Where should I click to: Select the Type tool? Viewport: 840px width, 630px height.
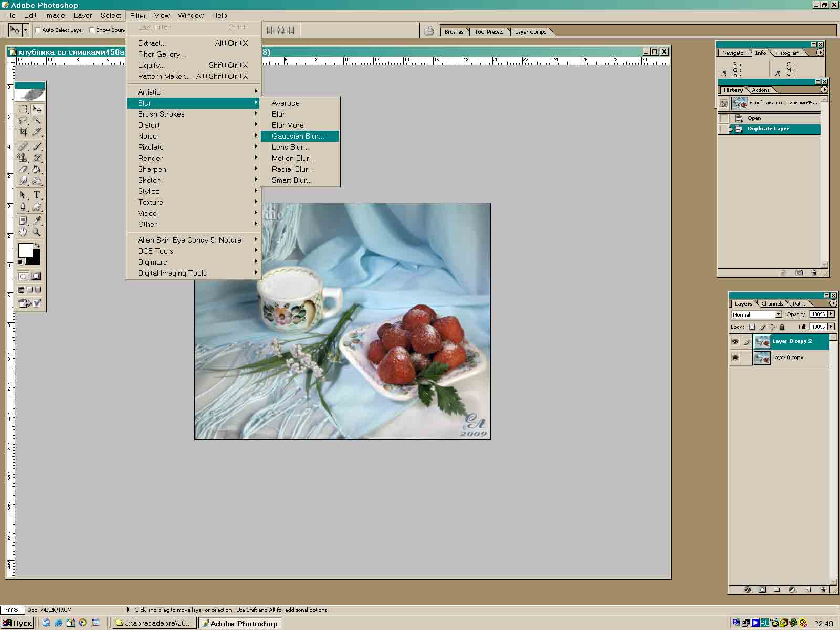[37, 195]
